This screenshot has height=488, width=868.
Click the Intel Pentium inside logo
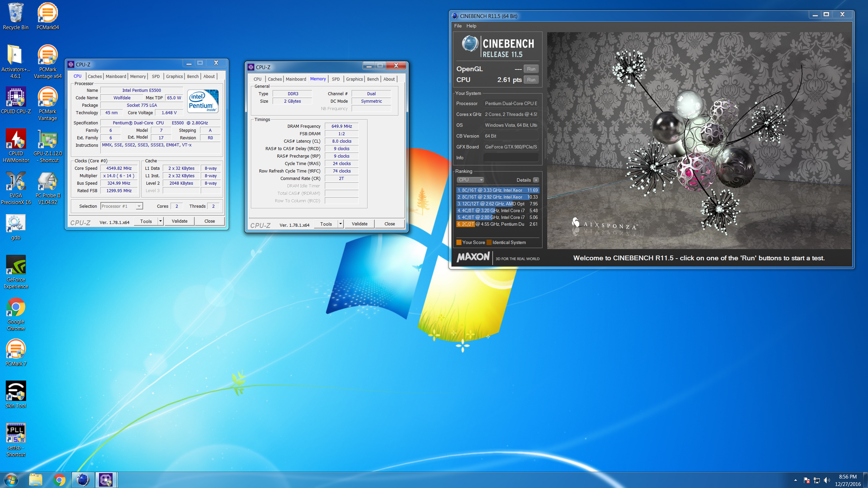pos(203,101)
